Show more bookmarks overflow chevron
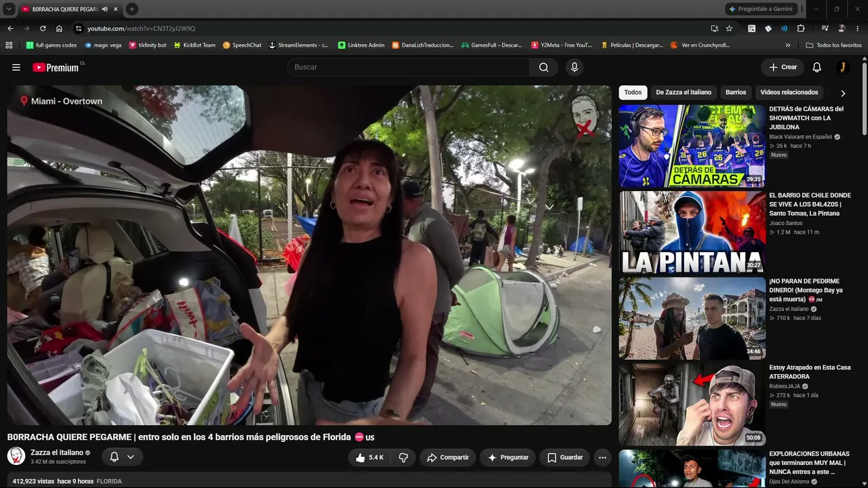 tap(787, 45)
